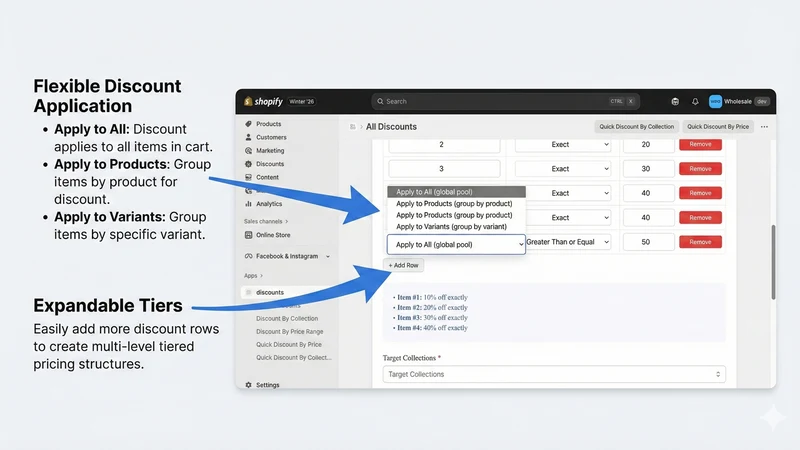Open the Discounts gear icon in sidebar
The height and width of the screenshot is (450, 800).
pos(248,164)
